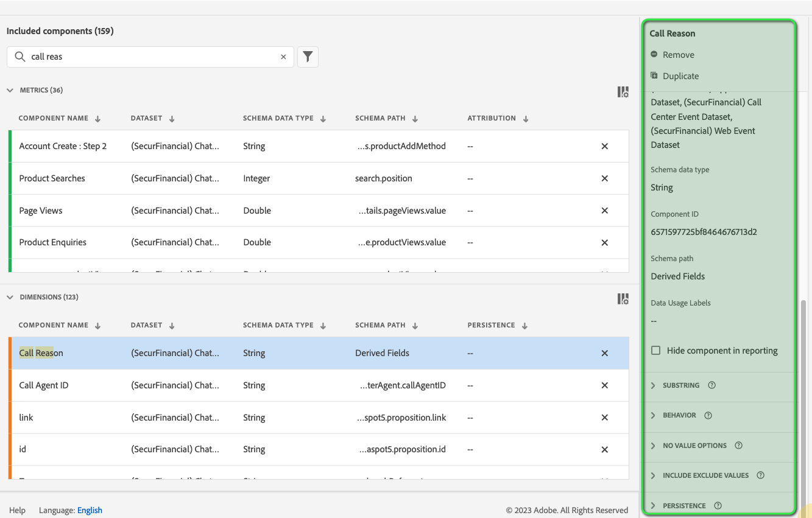Remove the Page Views metric row
The width and height of the screenshot is (812, 518).
[x=605, y=211]
